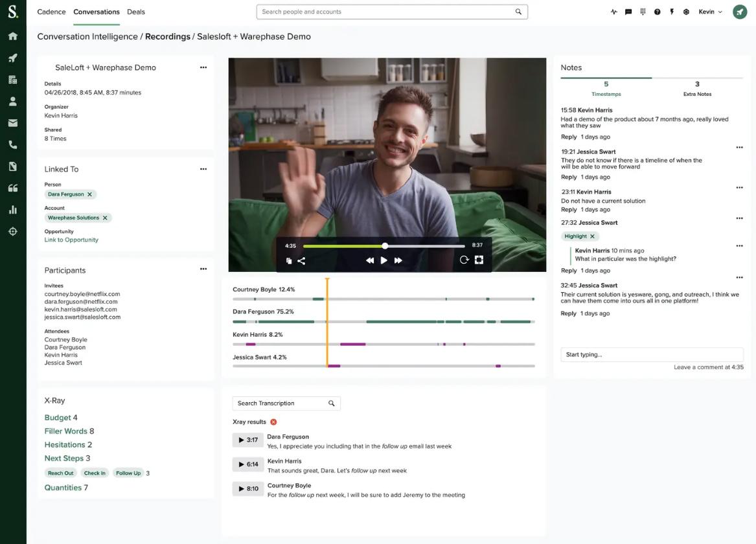Click the video progress slider handle
Screen dimensions: 756x544
(x=385, y=245)
